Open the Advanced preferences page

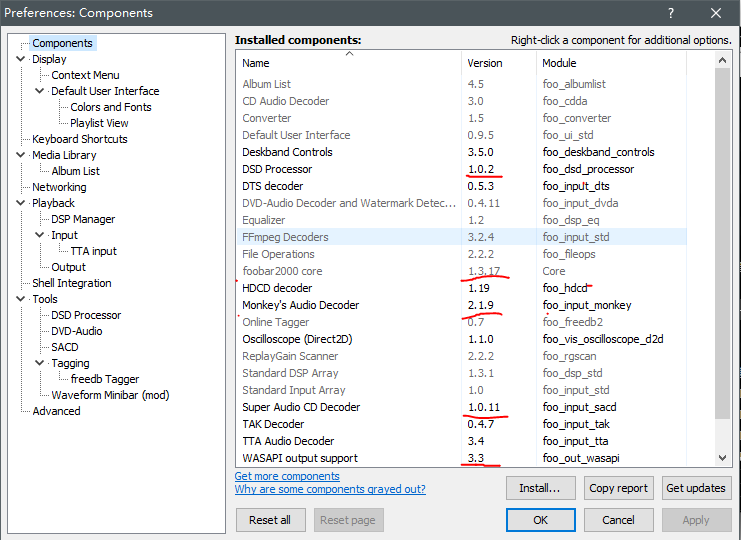pos(56,411)
